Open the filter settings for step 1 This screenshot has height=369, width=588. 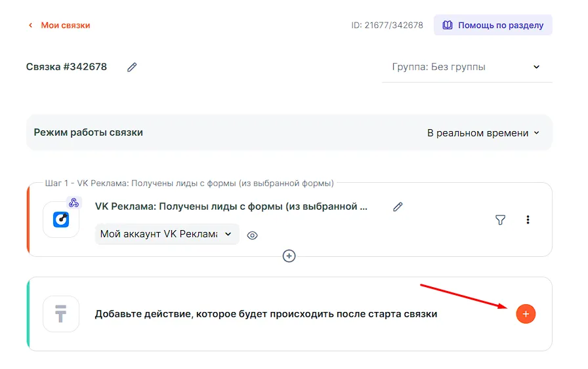pyautogui.click(x=500, y=220)
